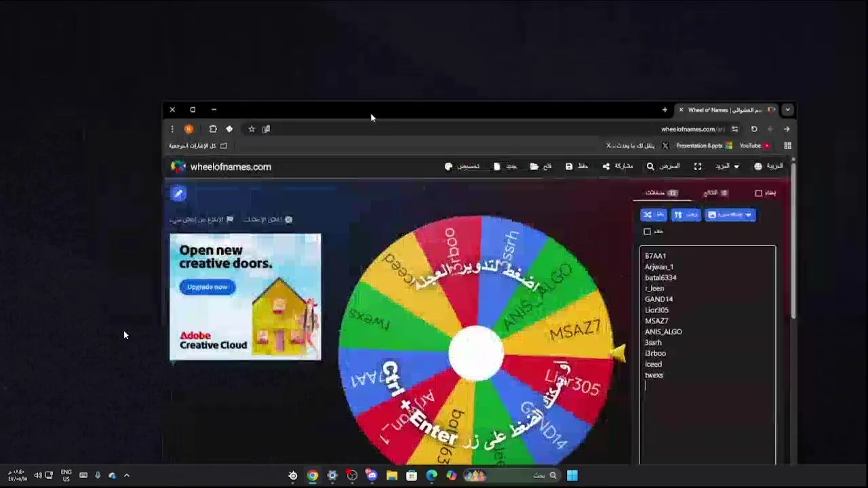The height and width of the screenshot is (488, 868).
Task: Click Upgrade now in the Adobe ad
Action: pyautogui.click(x=208, y=287)
